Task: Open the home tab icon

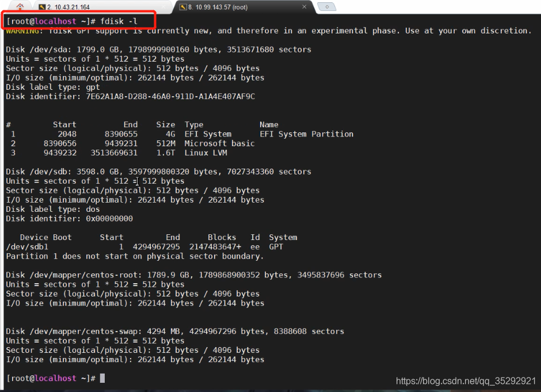Action: (20, 6)
